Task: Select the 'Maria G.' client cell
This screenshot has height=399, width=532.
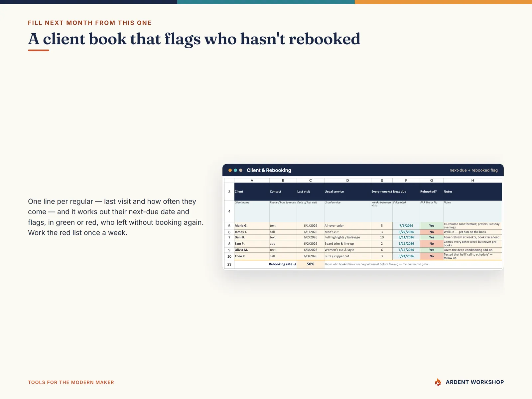Action: point(252,226)
